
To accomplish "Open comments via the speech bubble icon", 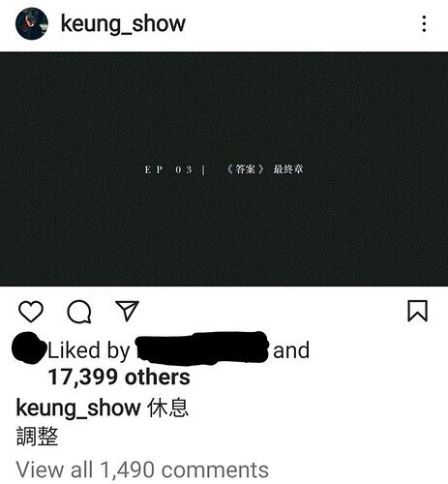I will click(x=79, y=312).
